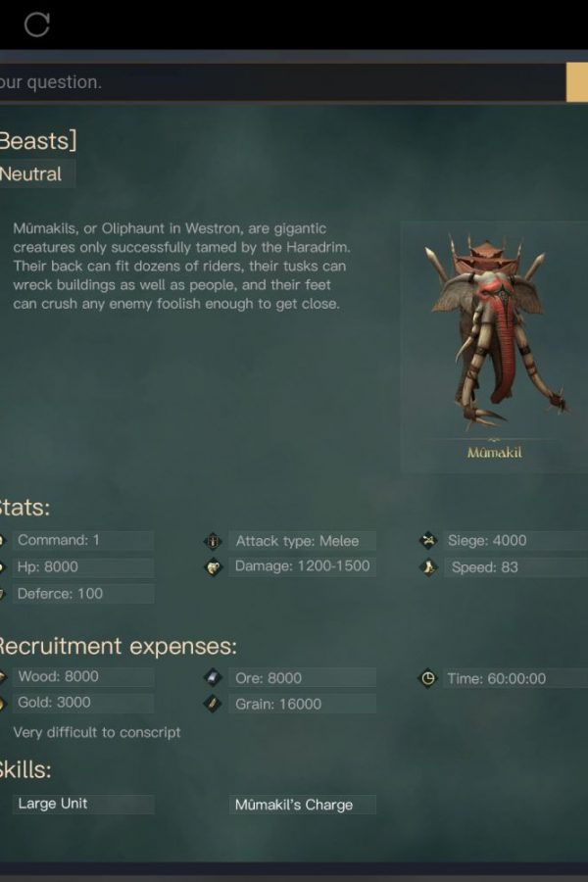
Task: Click the sword icon beside Attack type
Action: [213, 541]
